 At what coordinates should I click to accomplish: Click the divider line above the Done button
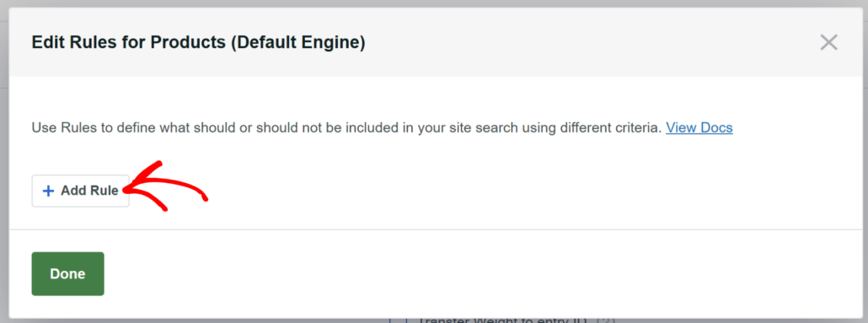tap(436, 229)
